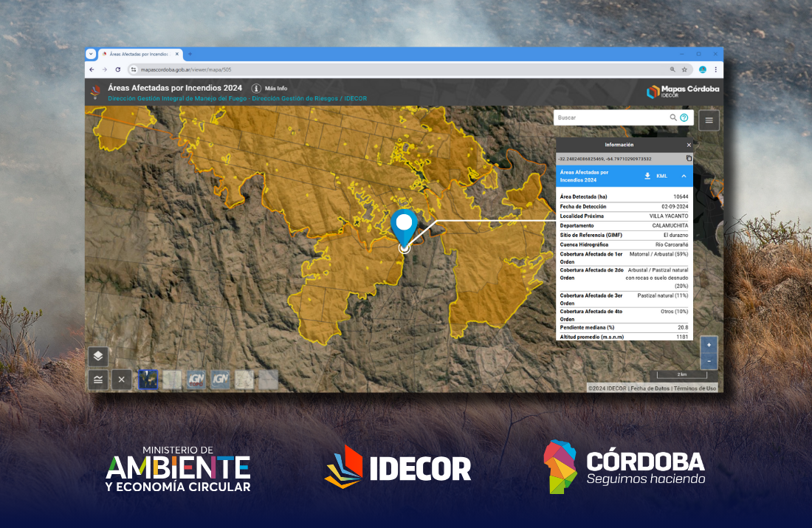Click the date 02-09-2024
The width and height of the screenshot is (812, 528).
coord(675,206)
